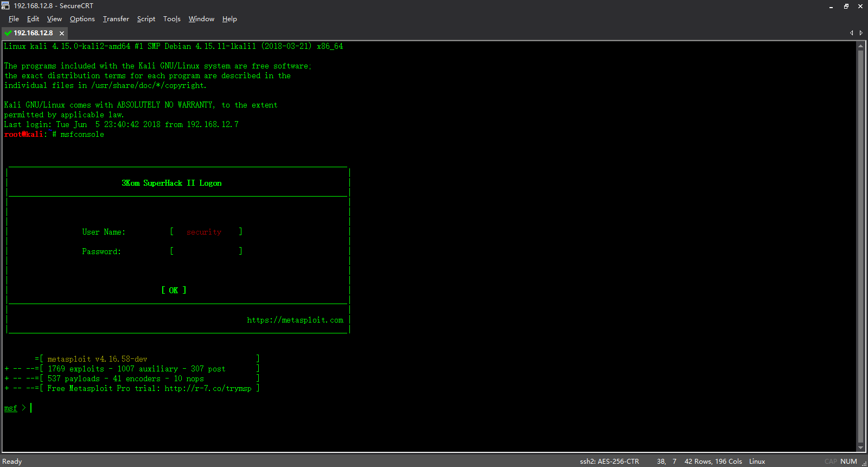Open the Transfer menu
868x467 pixels.
pos(116,19)
